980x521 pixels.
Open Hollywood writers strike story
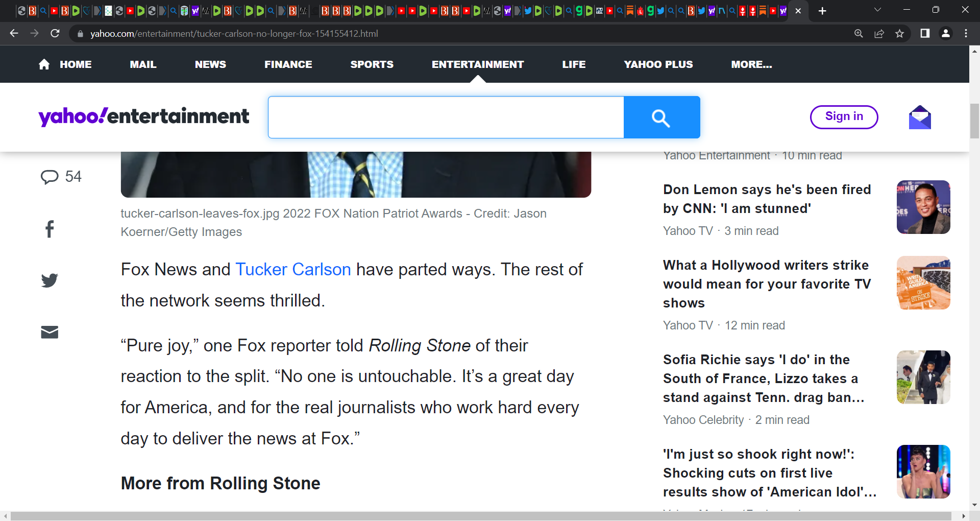[x=767, y=284]
